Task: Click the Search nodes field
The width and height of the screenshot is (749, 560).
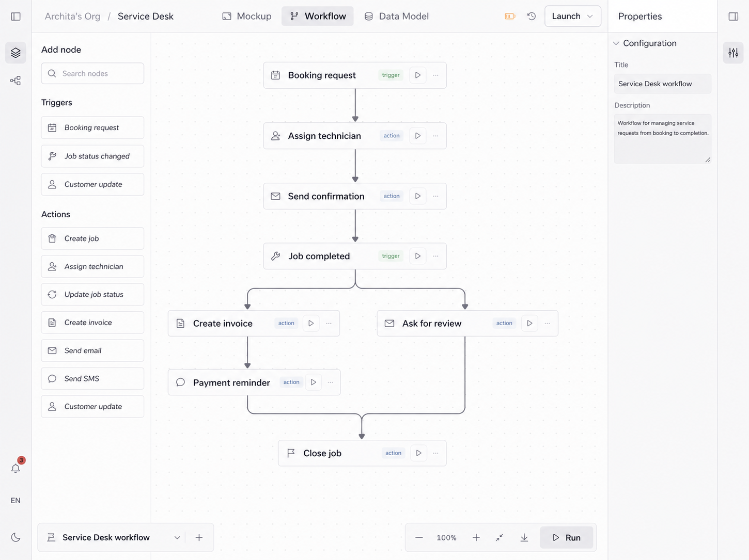Action: 92,73
